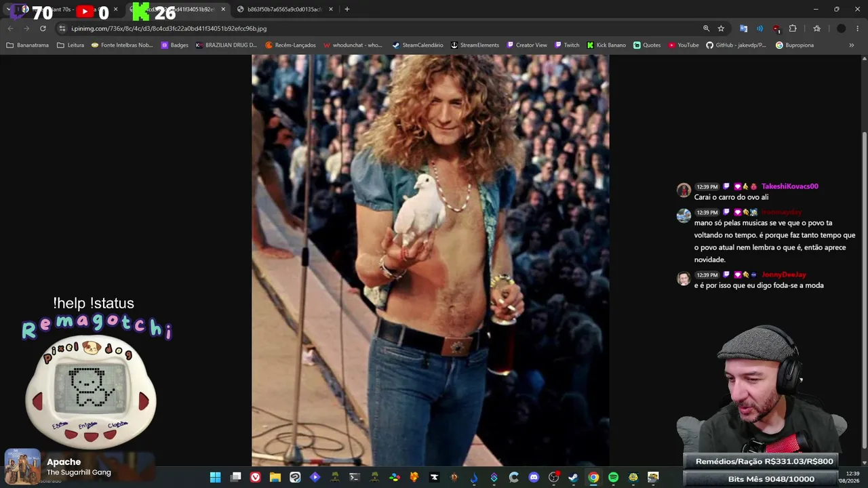The height and width of the screenshot is (488, 868).
Task: Open Steam from the taskbar
Action: click(573, 477)
